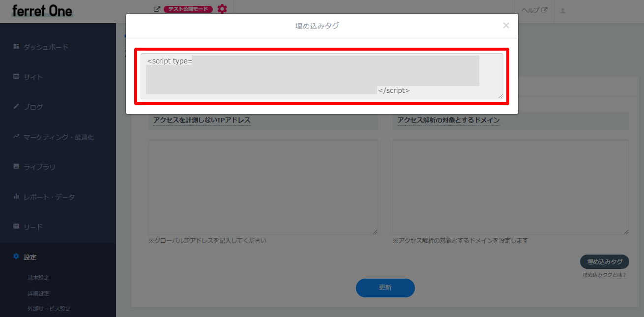Close the 埋め込みタグ dialog
This screenshot has height=317, width=644.
click(506, 26)
